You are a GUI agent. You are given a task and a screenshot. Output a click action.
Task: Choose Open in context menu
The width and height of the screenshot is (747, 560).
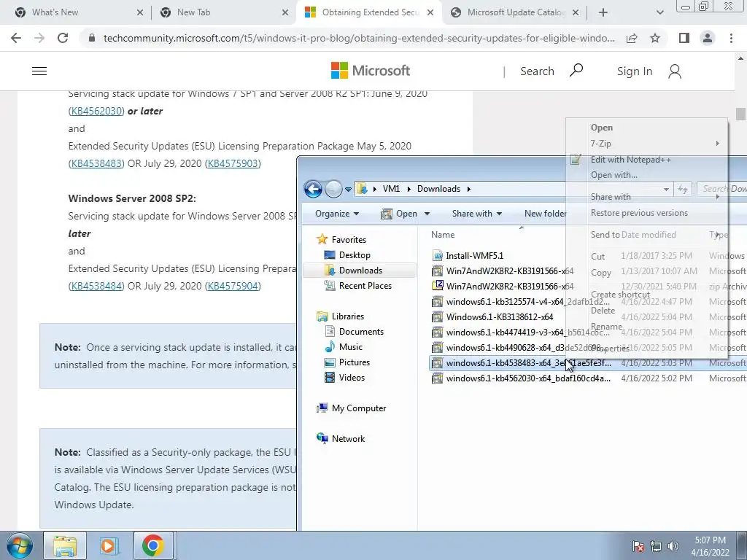[602, 128]
